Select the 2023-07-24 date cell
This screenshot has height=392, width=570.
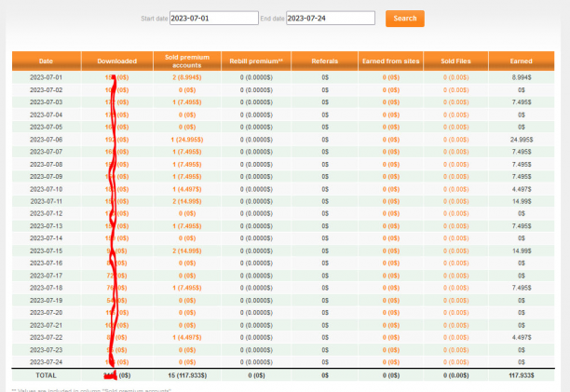click(47, 362)
